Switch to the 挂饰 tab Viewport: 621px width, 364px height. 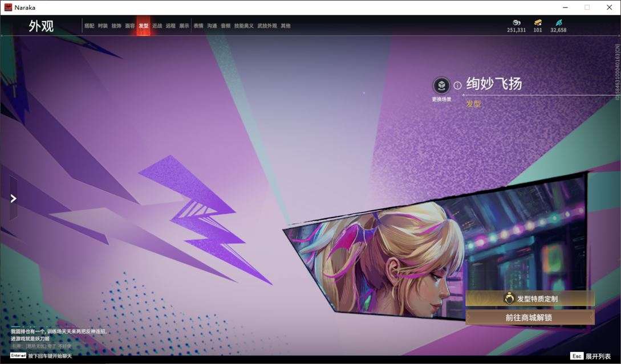pyautogui.click(x=116, y=26)
